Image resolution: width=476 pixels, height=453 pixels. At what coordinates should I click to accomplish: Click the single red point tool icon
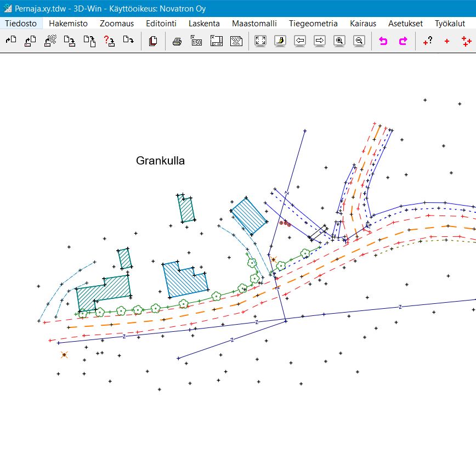pos(447,41)
